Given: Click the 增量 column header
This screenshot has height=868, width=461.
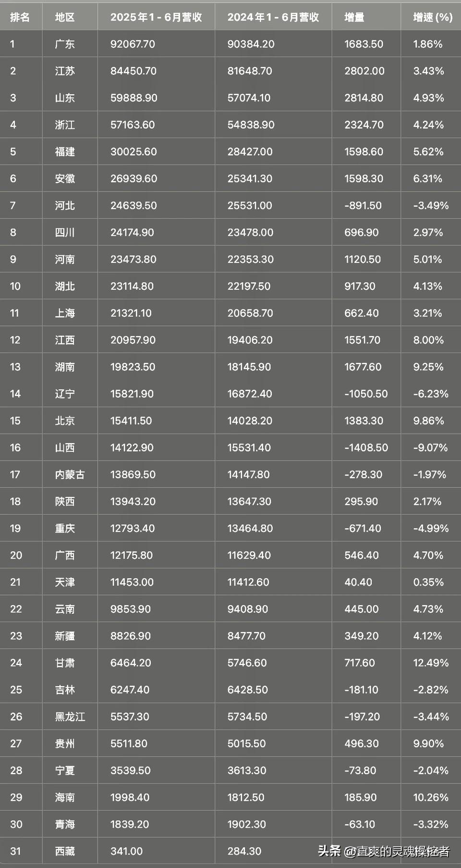Looking at the screenshot, I should pos(354,17).
